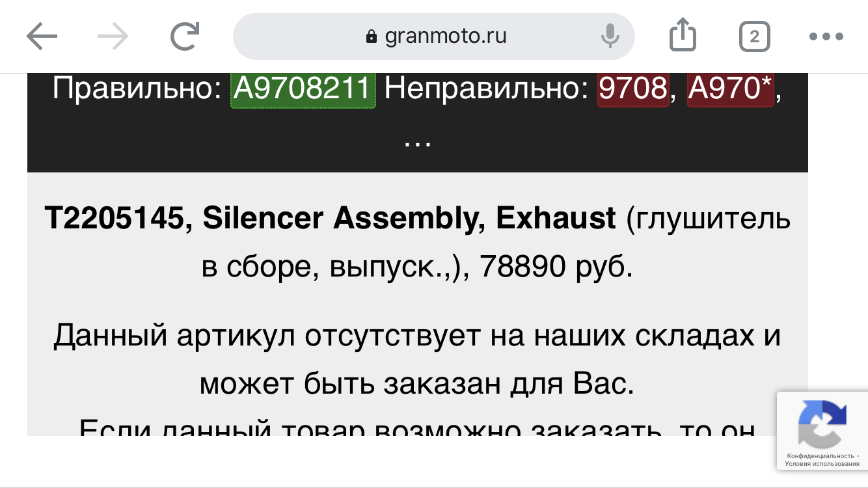The image size is (868, 488).
Task: Select the T2205145 part number heading
Action: 116,219
